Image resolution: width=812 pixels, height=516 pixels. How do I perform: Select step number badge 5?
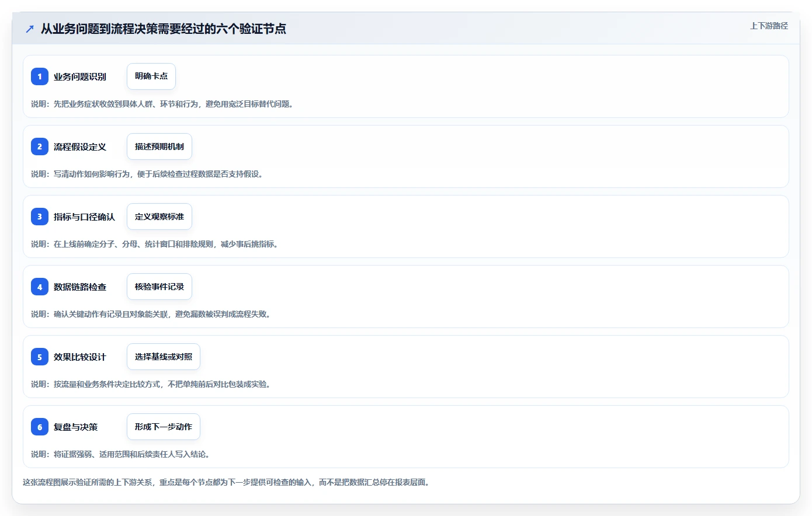click(40, 357)
